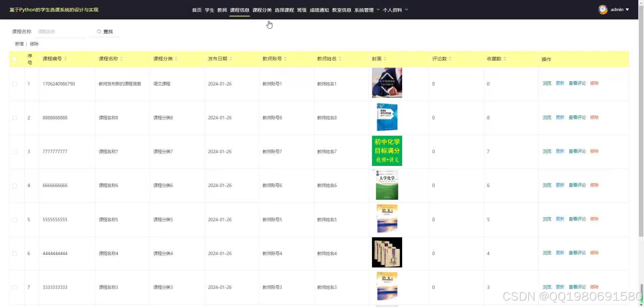Click the search magnifier icon
The width and height of the screenshot is (644, 307).
tap(99, 32)
